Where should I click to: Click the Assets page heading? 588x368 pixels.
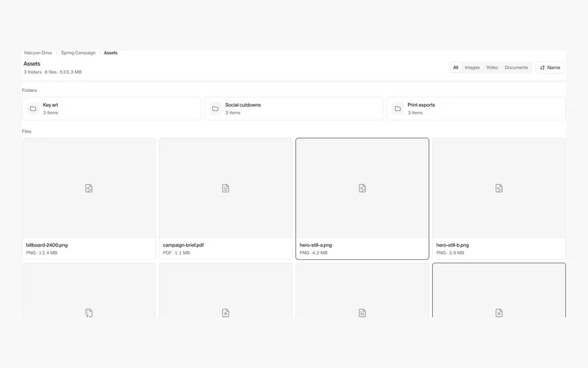point(32,64)
